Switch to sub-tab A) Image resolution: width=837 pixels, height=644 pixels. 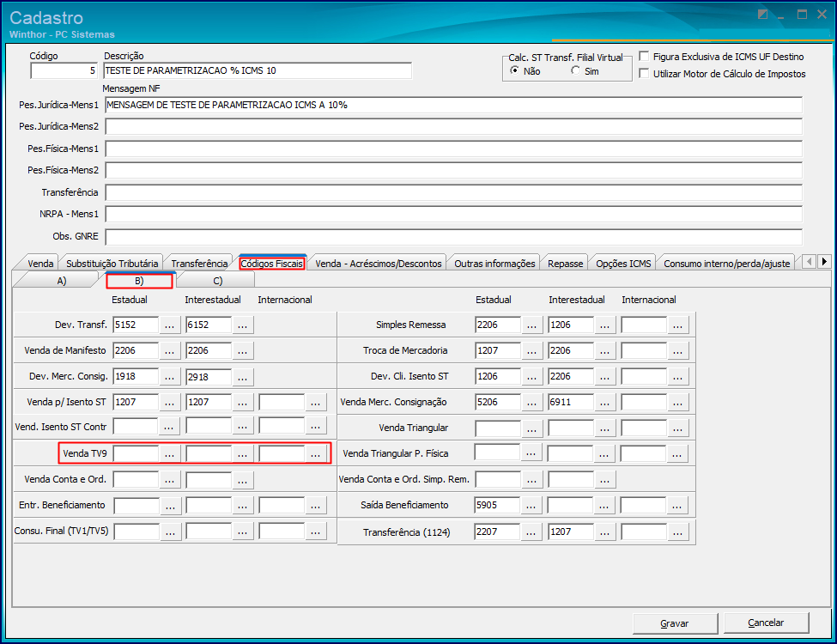coord(62,281)
